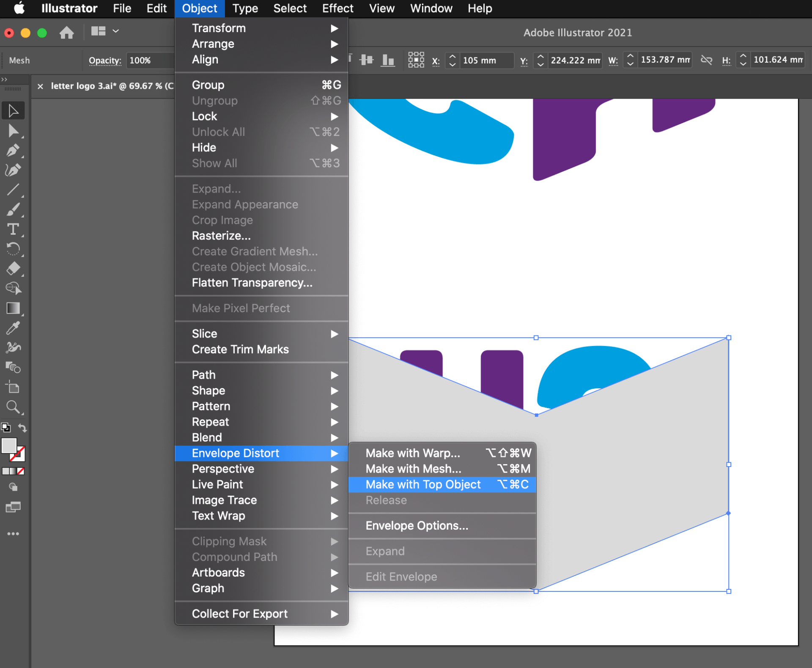Expand the Image Trace submenu
This screenshot has height=668, width=812.
click(x=261, y=500)
